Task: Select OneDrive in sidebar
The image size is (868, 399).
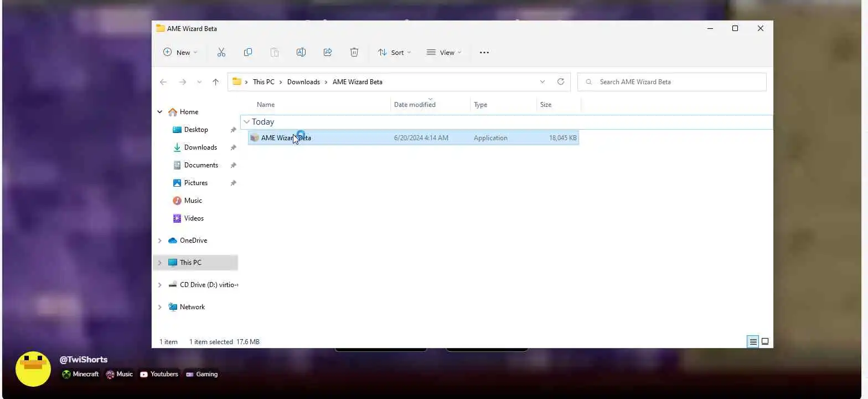Action: (193, 241)
